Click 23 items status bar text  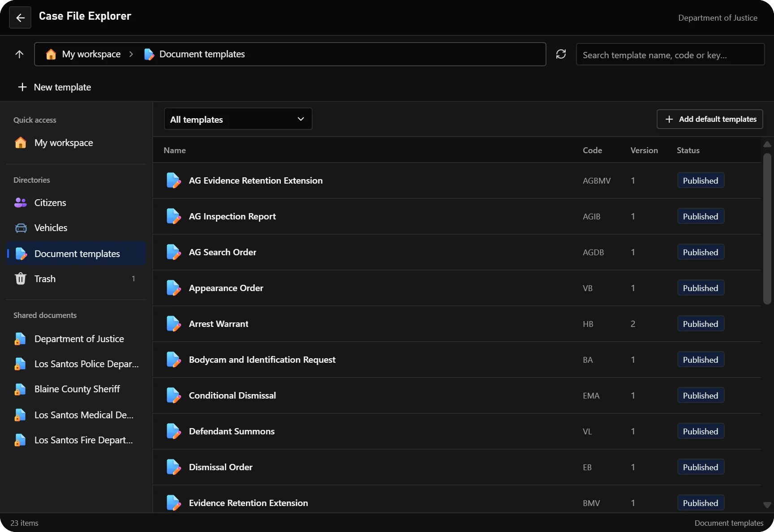pos(25,523)
